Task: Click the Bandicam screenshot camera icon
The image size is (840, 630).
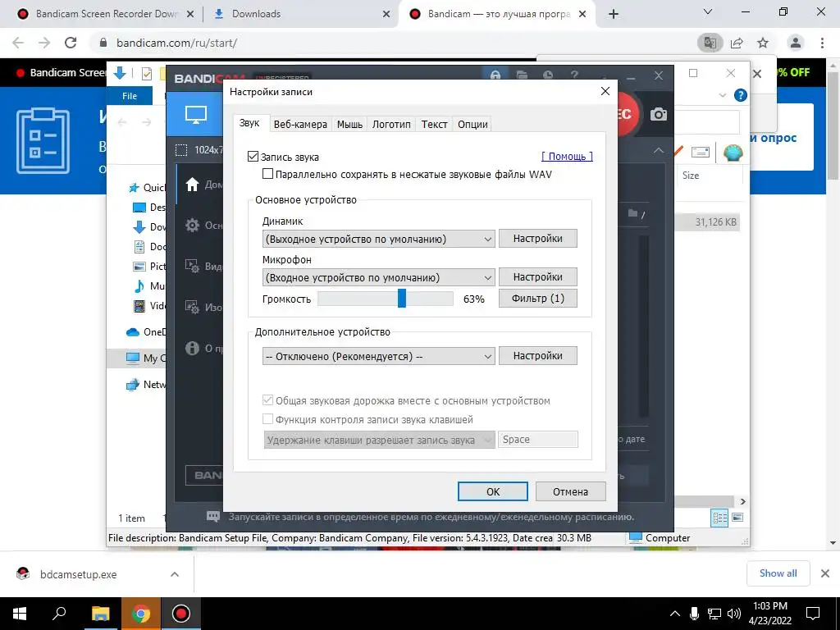Action: pyautogui.click(x=659, y=114)
